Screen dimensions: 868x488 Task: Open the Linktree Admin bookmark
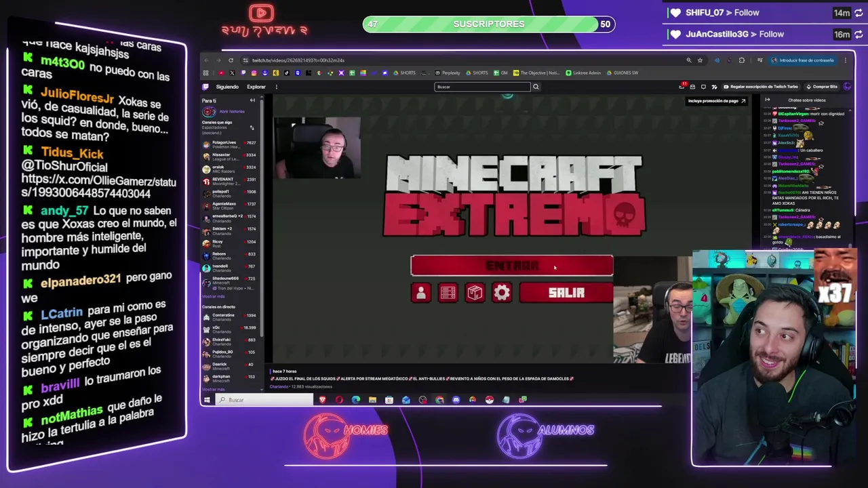pyautogui.click(x=583, y=73)
